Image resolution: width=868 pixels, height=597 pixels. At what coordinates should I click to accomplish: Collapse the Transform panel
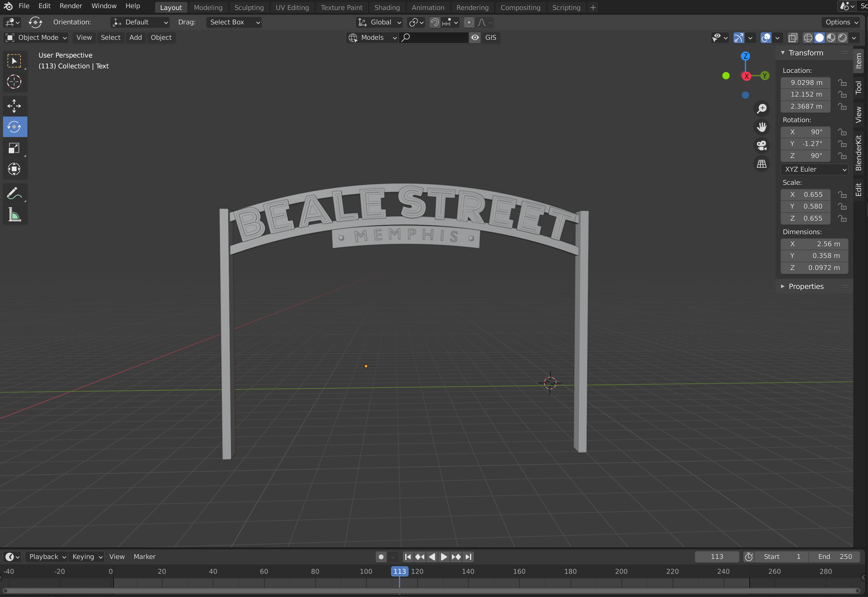tap(806, 53)
